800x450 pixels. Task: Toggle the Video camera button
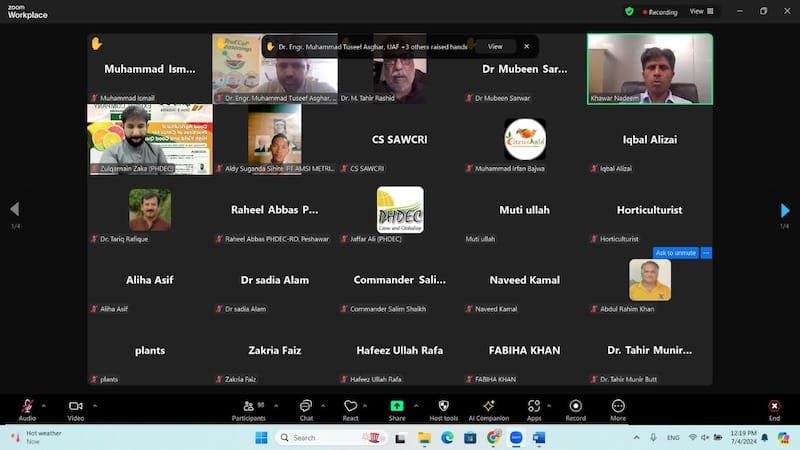75,406
